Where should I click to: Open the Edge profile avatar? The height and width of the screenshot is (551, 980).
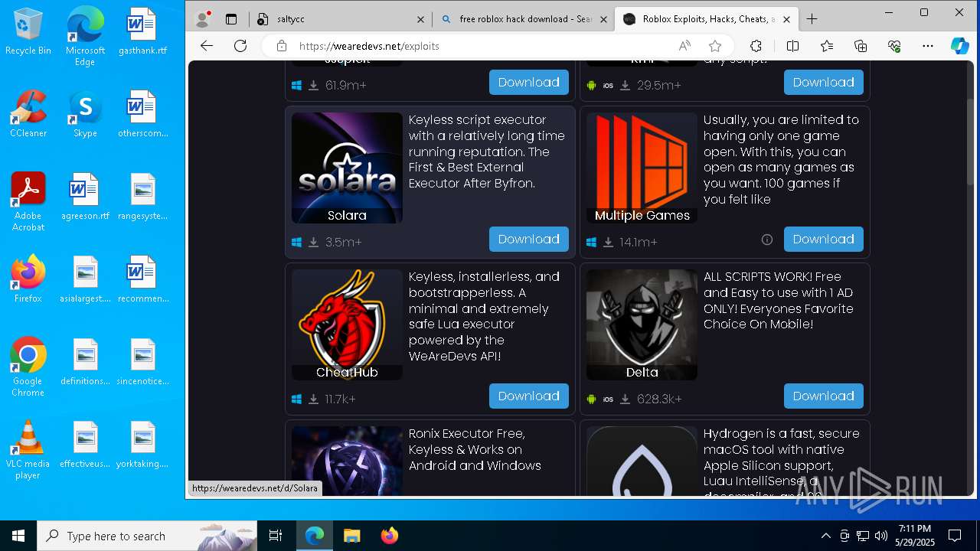click(203, 19)
